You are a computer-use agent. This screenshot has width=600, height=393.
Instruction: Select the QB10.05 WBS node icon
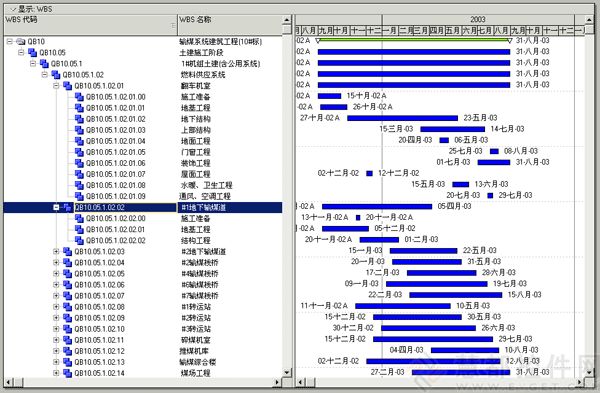click(33, 52)
